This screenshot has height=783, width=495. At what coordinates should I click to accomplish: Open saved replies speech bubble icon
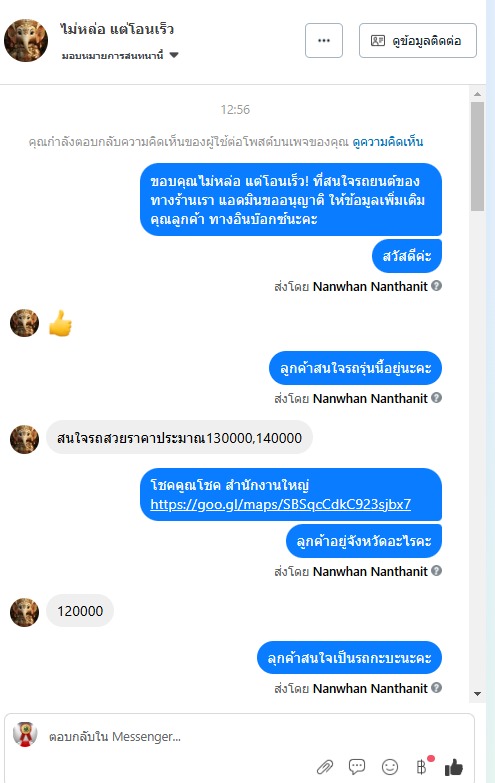pyautogui.click(x=357, y=767)
